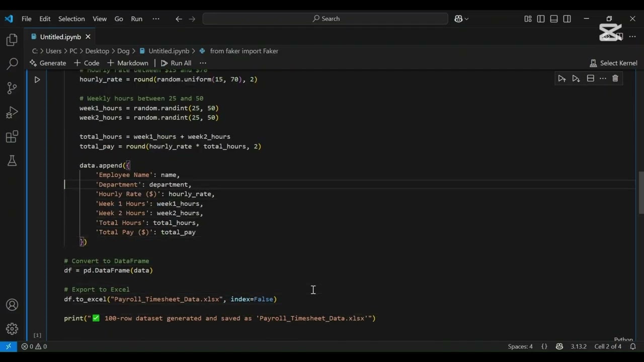Run All notebook cells
This screenshot has width=644, height=362.
click(x=176, y=63)
